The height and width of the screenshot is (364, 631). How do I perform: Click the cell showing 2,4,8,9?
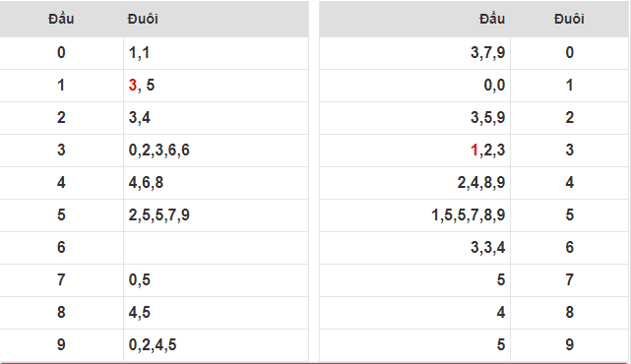(x=414, y=183)
